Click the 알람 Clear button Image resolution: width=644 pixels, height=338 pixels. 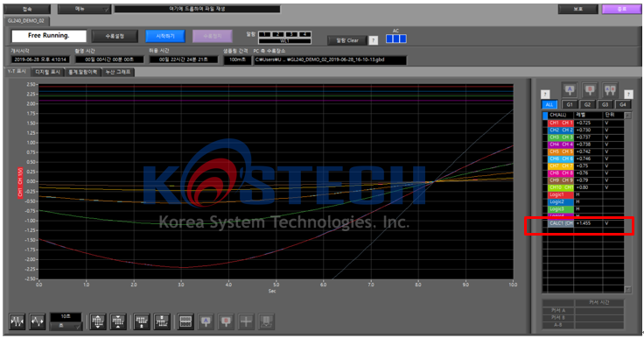(x=347, y=40)
